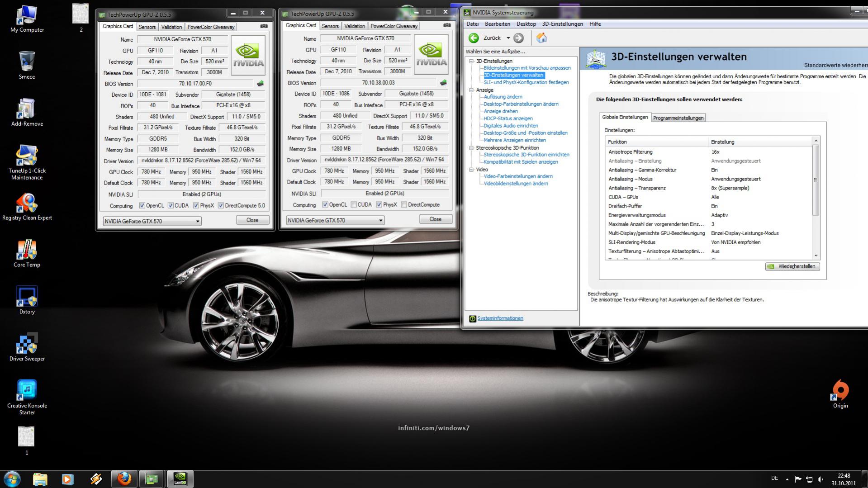Toggle DirectCompute 5.0 checkbox in left GPU-Z

pyautogui.click(x=221, y=206)
